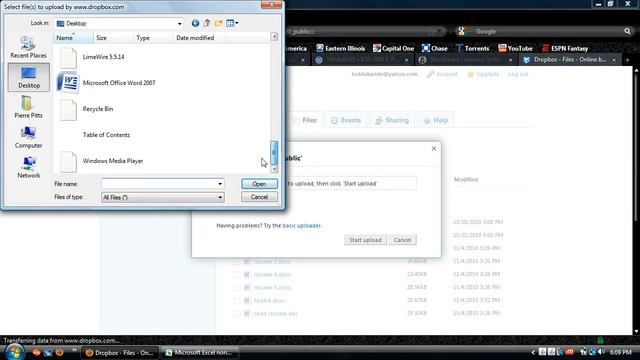The width and height of the screenshot is (640, 360).
Task: Switch to Dropbox Help tab
Action: coord(436,120)
